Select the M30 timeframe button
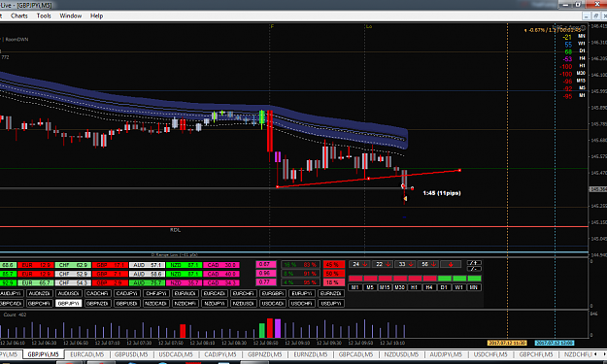This screenshot has height=364, width=607. tap(399, 287)
